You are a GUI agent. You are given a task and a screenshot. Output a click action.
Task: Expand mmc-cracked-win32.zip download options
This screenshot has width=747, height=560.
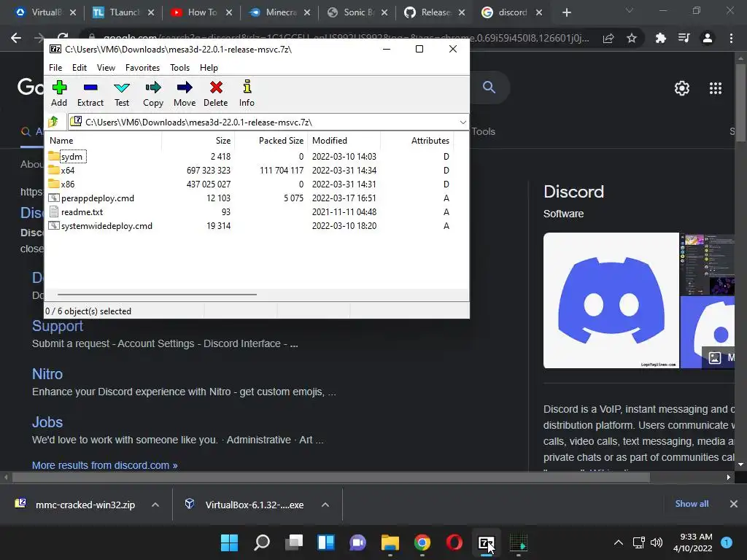[x=155, y=505]
